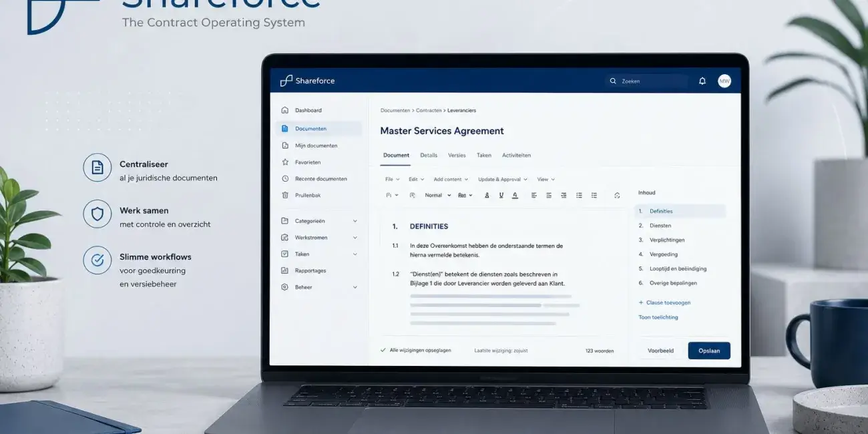Click the notification bell icon
This screenshot has width=868, height=434.
coord(702,81)
